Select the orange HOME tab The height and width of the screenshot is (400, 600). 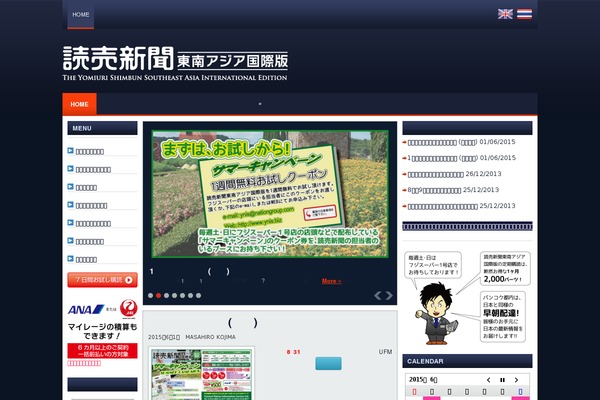tap(80, 104)
